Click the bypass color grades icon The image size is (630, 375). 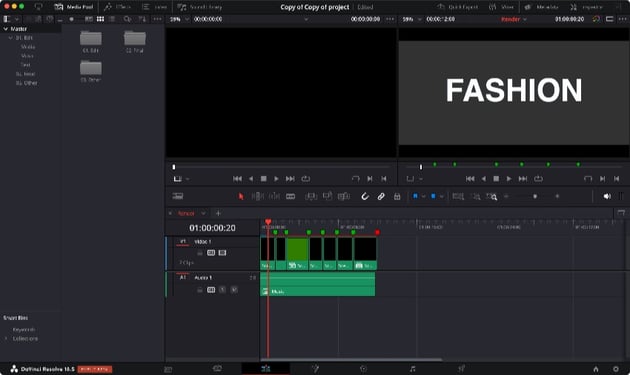point(596,19)
